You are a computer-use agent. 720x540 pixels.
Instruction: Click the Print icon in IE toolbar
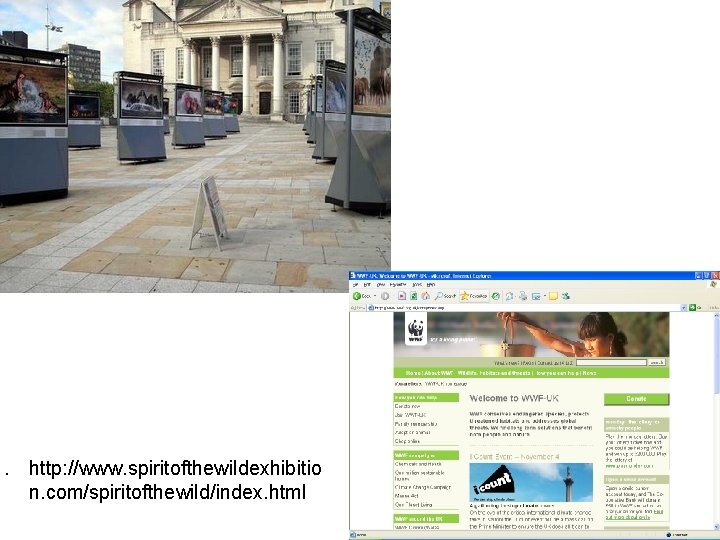(x=523, y=296)
